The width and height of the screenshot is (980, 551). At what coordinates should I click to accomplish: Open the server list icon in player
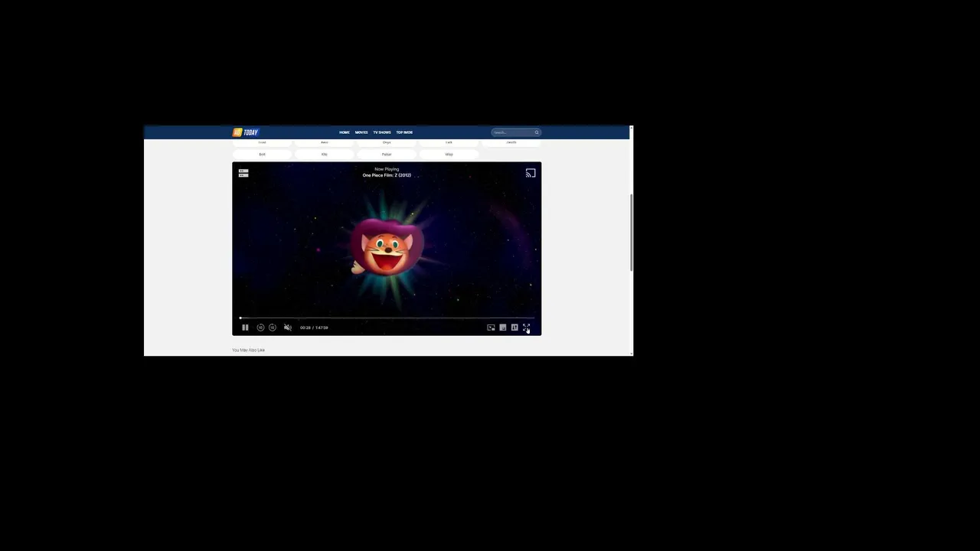(243, 173)
